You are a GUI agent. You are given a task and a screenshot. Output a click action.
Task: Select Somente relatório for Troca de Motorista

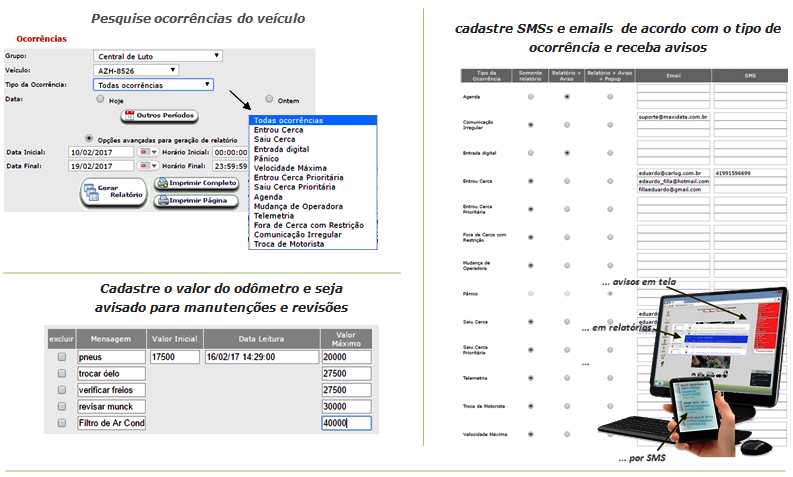[x=531, y=406]
